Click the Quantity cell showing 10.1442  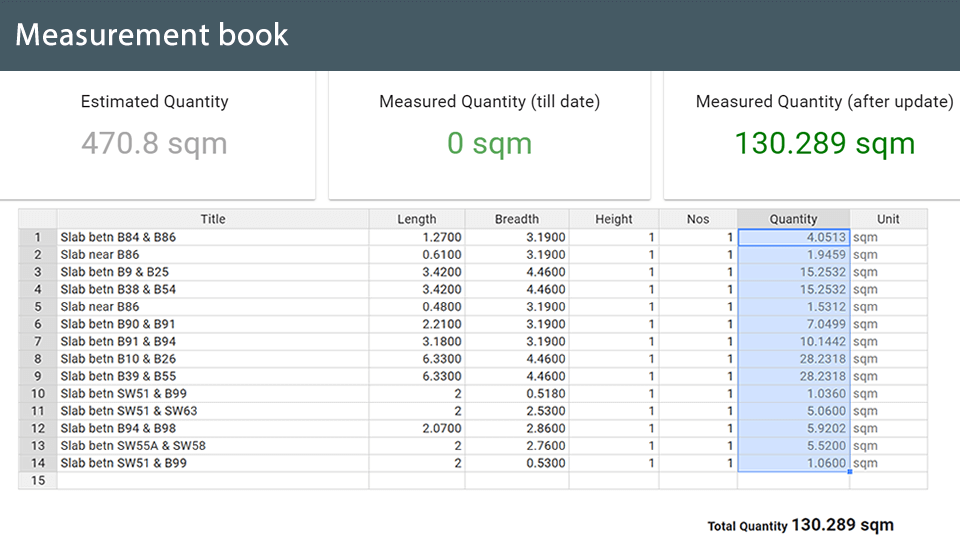tap(793, 342)
